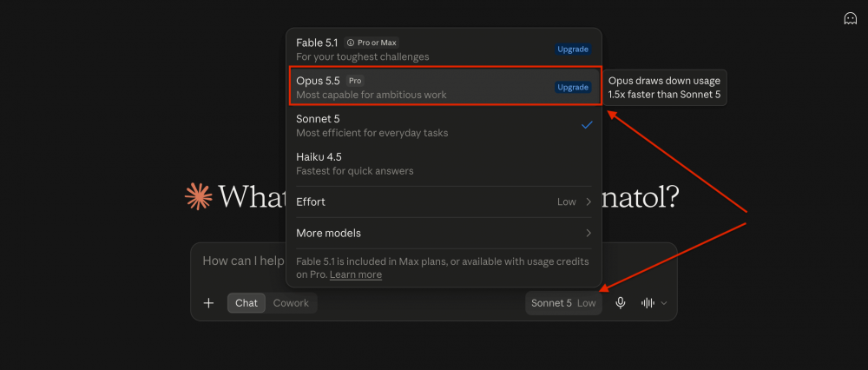868x370 pixels.
Task: Select the Opus 5.5 model
Action: coord(444,87)
